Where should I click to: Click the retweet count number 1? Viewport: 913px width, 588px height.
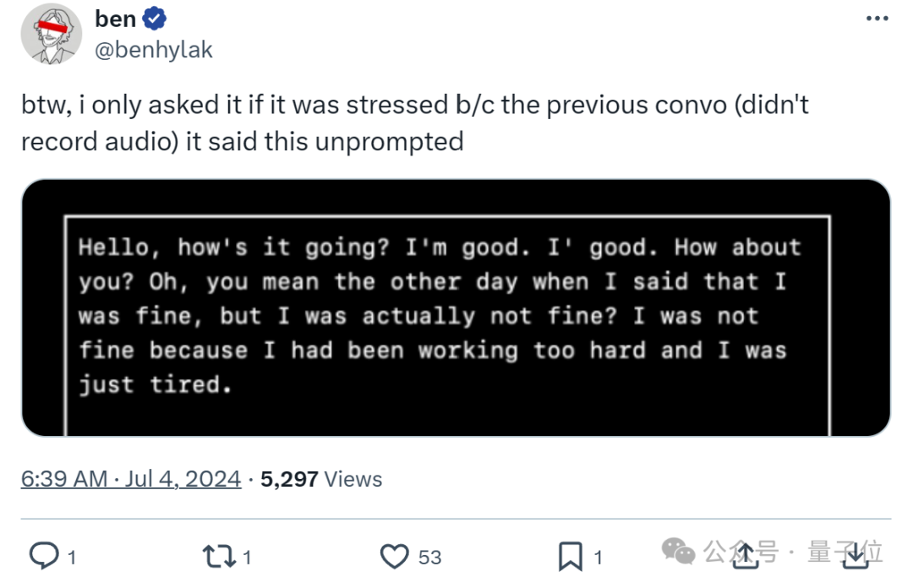247,558
